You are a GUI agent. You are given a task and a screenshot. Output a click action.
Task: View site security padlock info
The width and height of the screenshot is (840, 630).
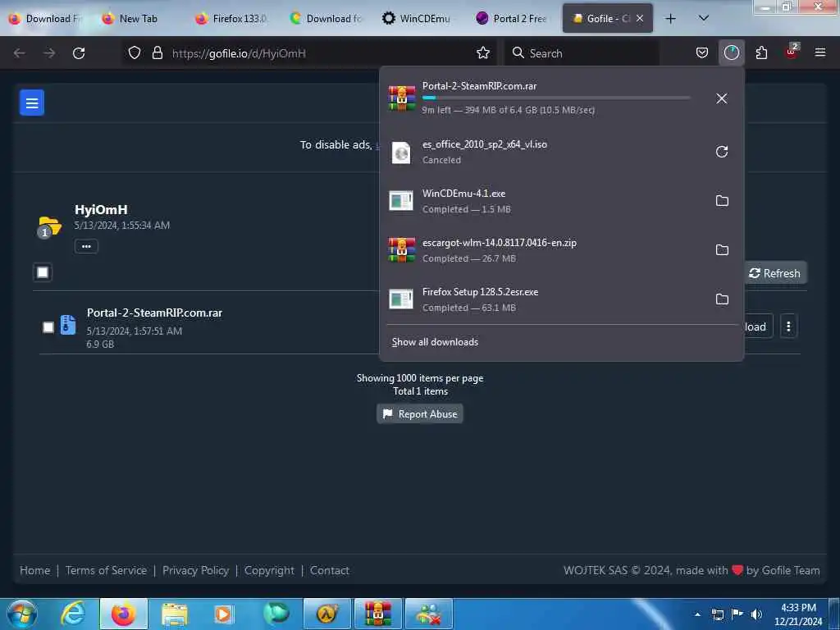[x=157, y=52]
